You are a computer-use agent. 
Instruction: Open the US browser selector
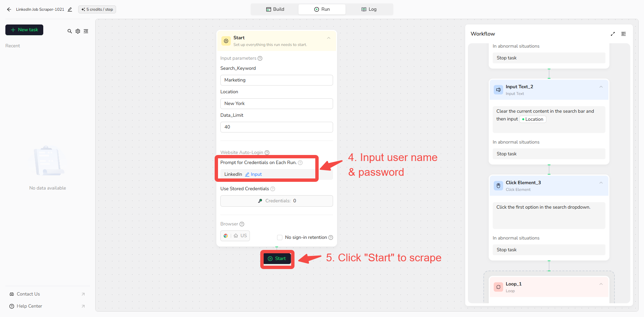click(235, 236)
